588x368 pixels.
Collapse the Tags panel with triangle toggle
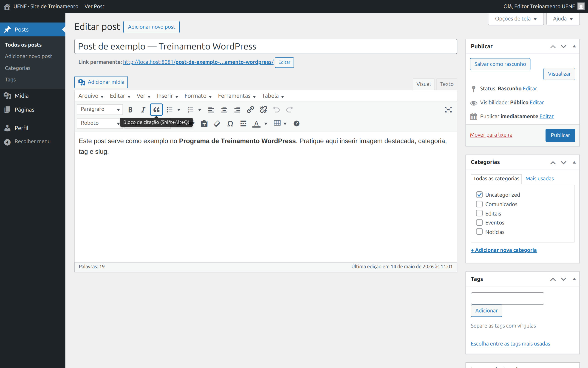point(574,279)
